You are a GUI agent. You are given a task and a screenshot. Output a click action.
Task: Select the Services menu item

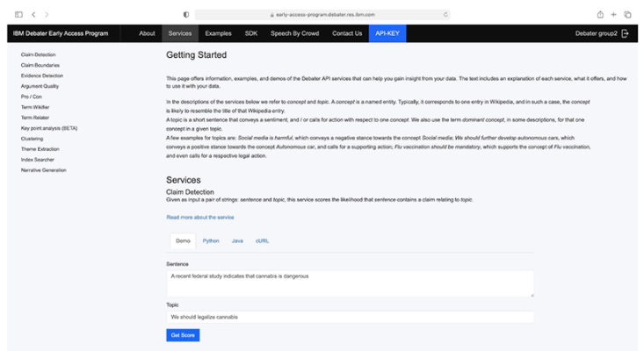180,33
